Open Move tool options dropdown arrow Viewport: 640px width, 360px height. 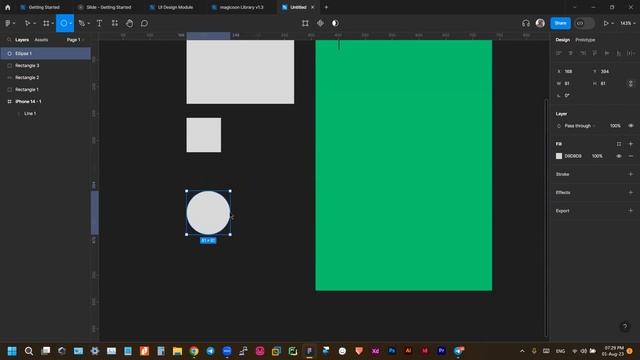[x=34, y=24]
